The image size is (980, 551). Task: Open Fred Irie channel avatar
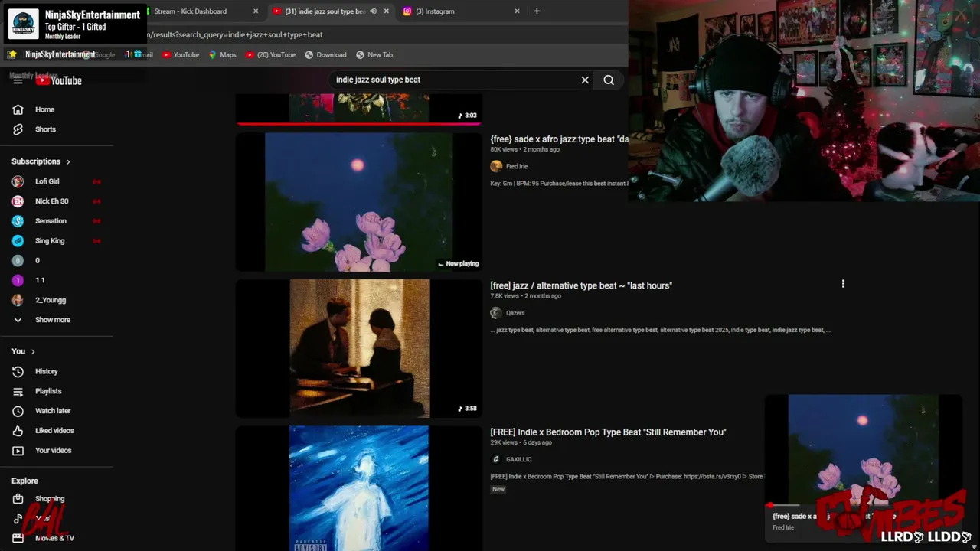coord(496,166)
